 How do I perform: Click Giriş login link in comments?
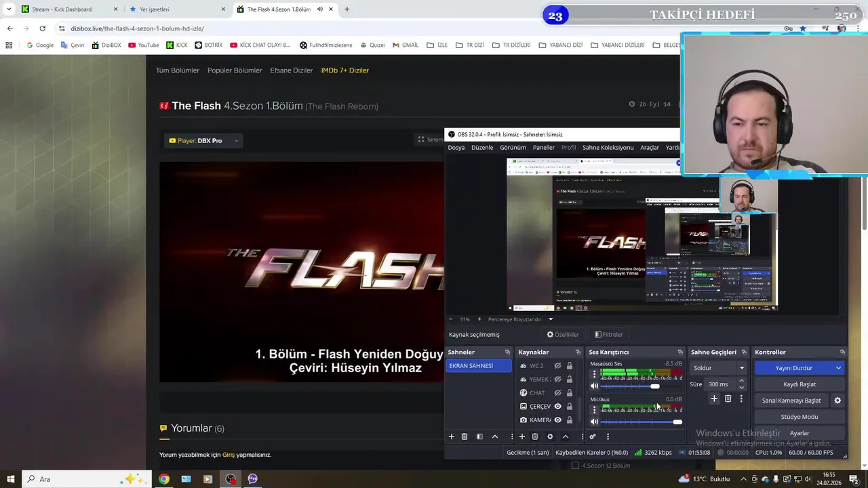tap(229, 455)
